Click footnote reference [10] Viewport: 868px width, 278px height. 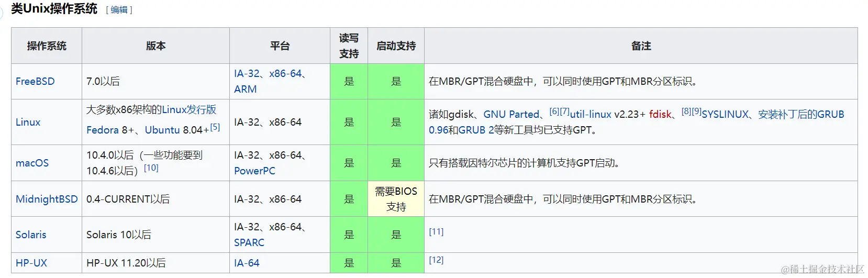tap(151, 168)
